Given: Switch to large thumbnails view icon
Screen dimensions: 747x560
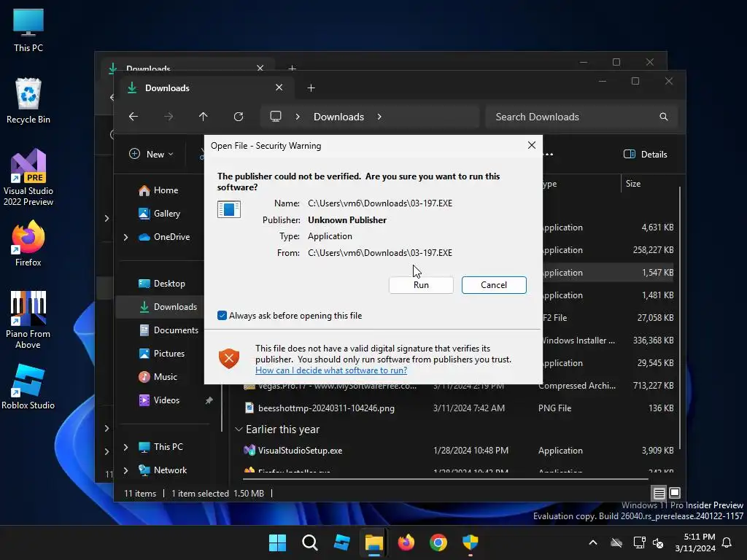Looking at the screenshot, I should click(675, 493).
